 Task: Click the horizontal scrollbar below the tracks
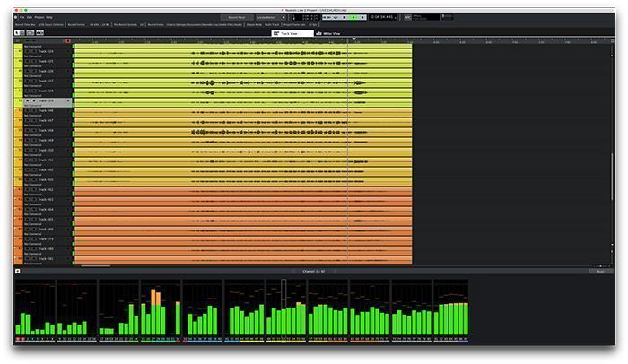pos(96,266)
